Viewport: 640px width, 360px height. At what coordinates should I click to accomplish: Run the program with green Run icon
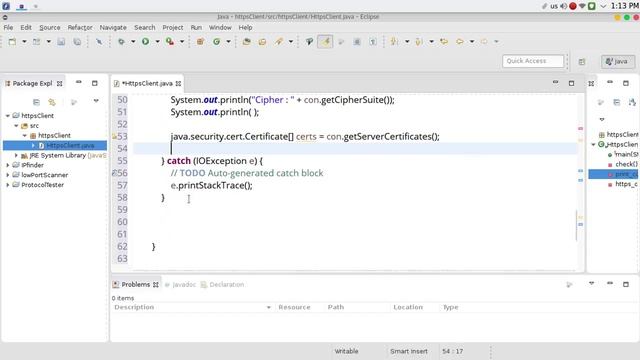click(x=145, y=42)
